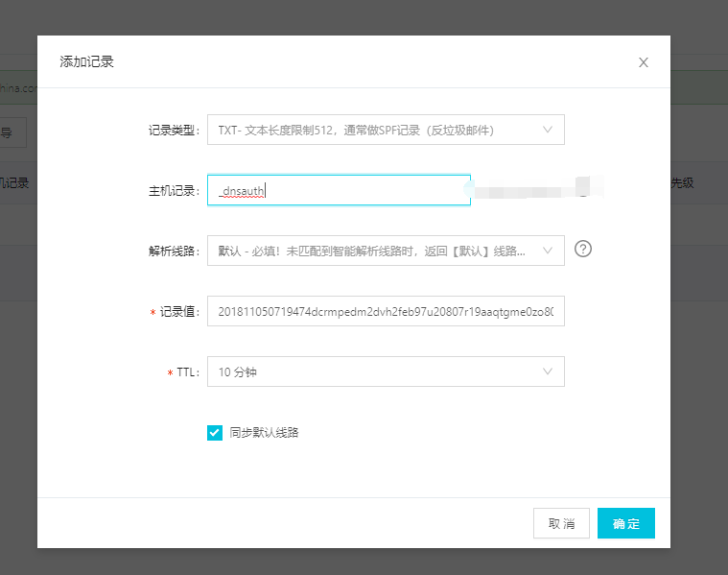Click the 主机记录 input field containing _dnsauth
The image size is (728, 575).
[339, 190]
